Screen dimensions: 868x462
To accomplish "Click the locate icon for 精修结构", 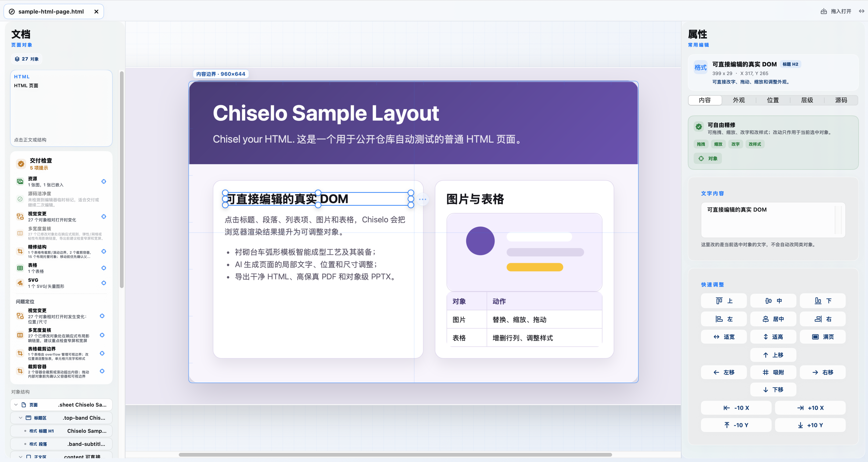I will pos(104,251).
